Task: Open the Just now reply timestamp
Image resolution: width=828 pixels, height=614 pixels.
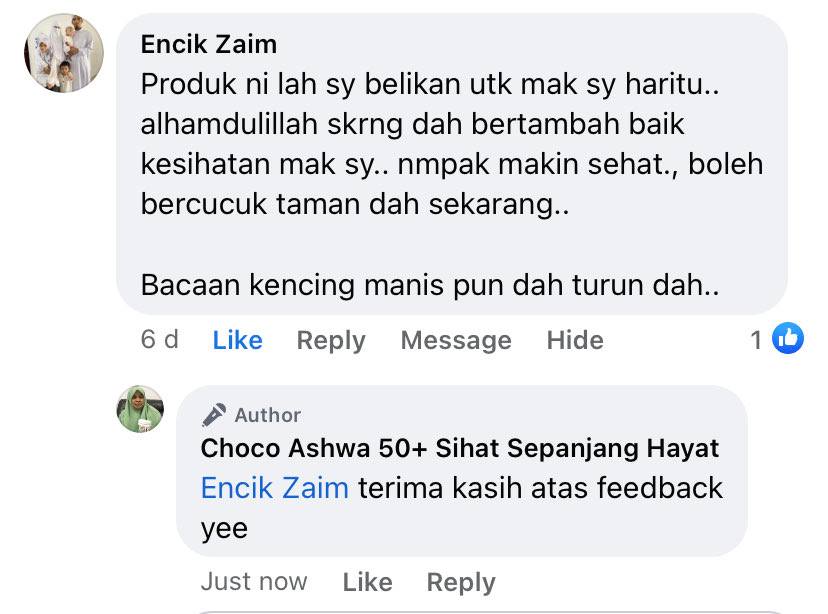Action: [x=254, y=582]
